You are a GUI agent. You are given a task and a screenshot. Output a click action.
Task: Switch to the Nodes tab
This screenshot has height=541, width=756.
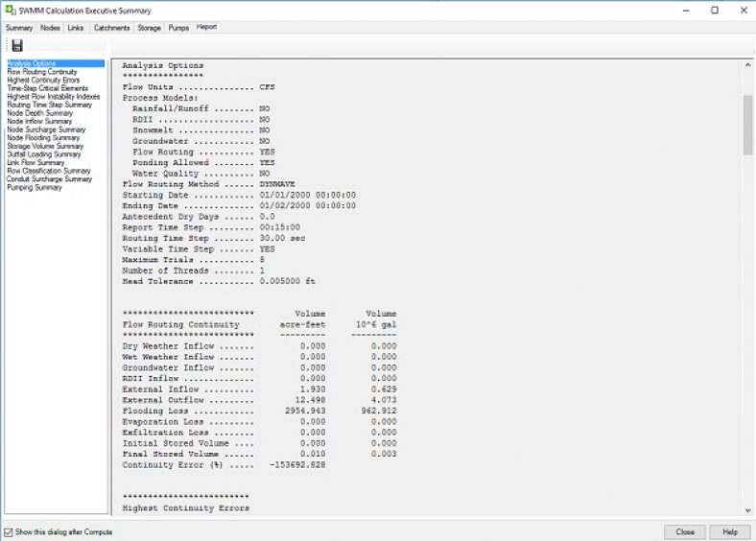coord(50,28)
